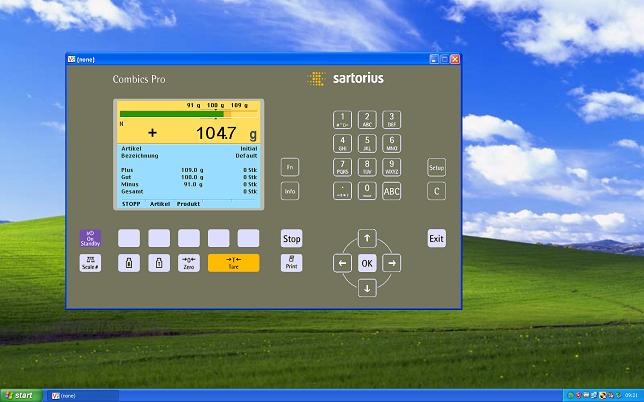The height and width of the screenshot is (402, 644).
Task: Click the Zero key
Action: pos(189,263)
